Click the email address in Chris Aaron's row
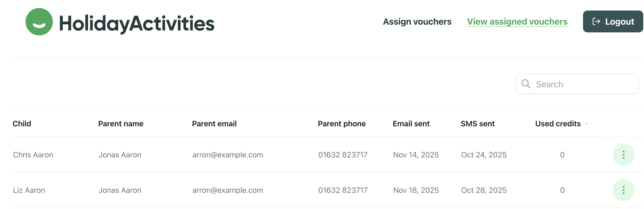Viewport: 644px width, 209px height. tap(227, 155)
